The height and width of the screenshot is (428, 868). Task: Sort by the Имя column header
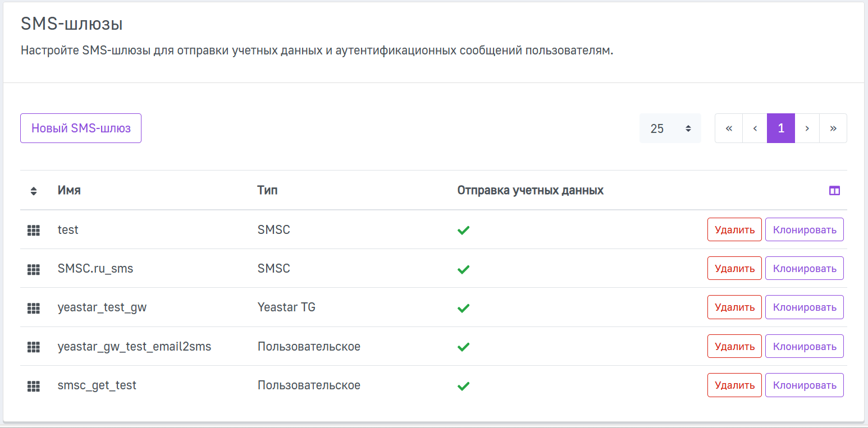pos(69,190)
